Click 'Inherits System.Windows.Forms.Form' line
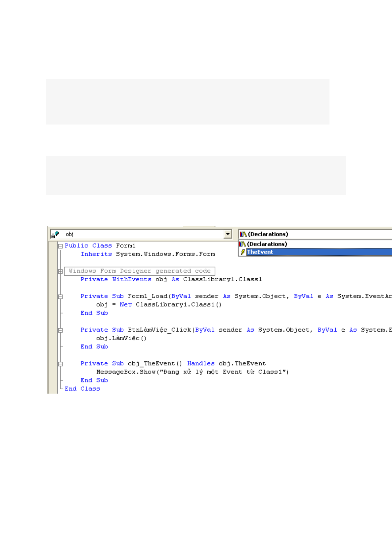 coord(148,254)
